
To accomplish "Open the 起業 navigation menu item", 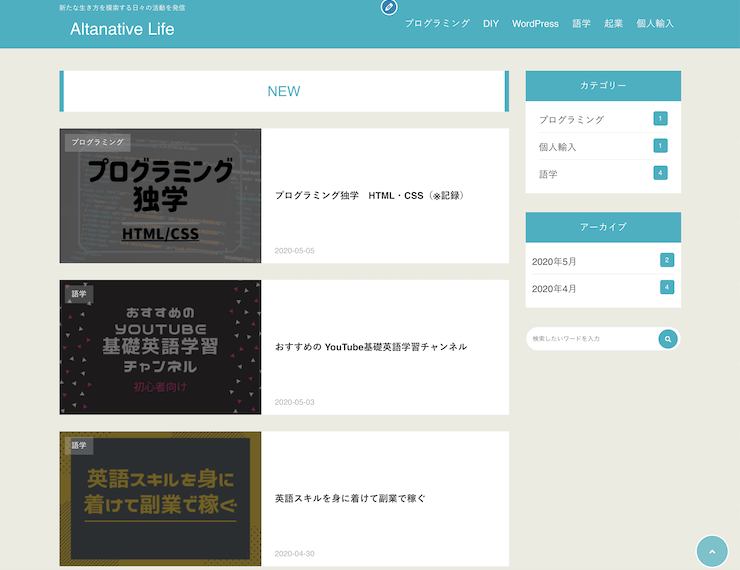I will pos(613,23).
